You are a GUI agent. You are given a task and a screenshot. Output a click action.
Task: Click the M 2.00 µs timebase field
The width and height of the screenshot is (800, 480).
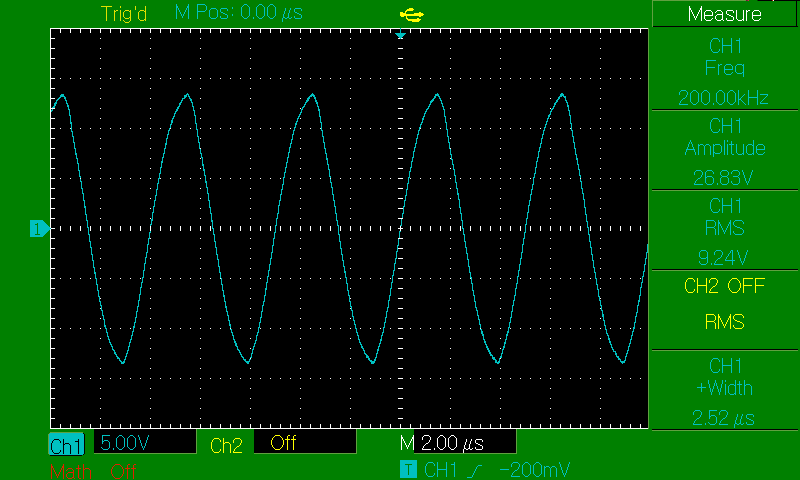457,443
